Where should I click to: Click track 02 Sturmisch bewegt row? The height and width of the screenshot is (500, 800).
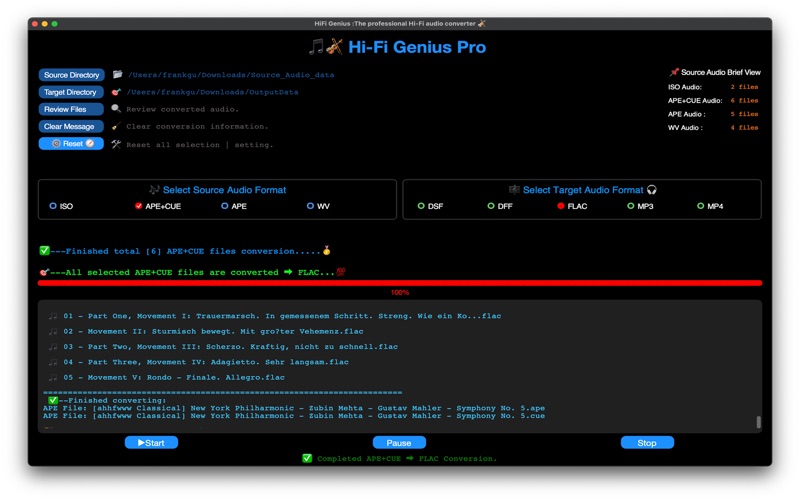click(213, 332)
